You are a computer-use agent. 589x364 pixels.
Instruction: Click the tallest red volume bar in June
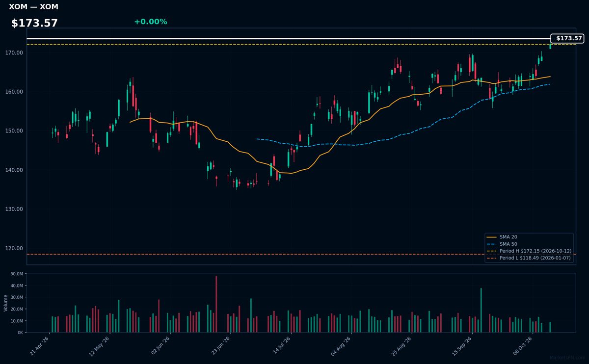[216, 304]
